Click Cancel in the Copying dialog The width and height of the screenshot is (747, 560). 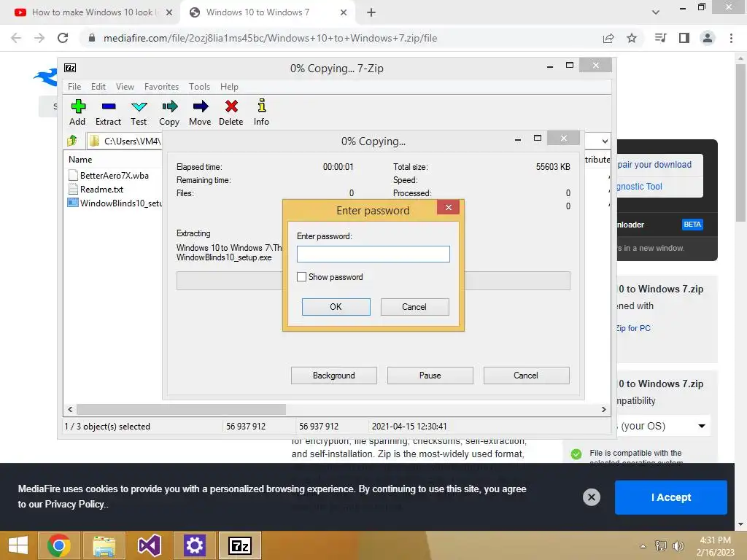(x=526, y=376)
